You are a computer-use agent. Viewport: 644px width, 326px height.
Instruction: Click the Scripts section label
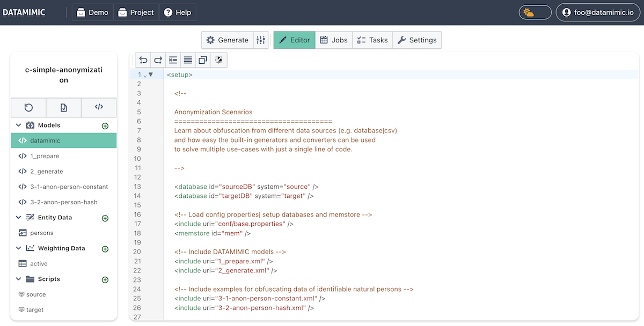pyautogui.click(x=49, y=279)
